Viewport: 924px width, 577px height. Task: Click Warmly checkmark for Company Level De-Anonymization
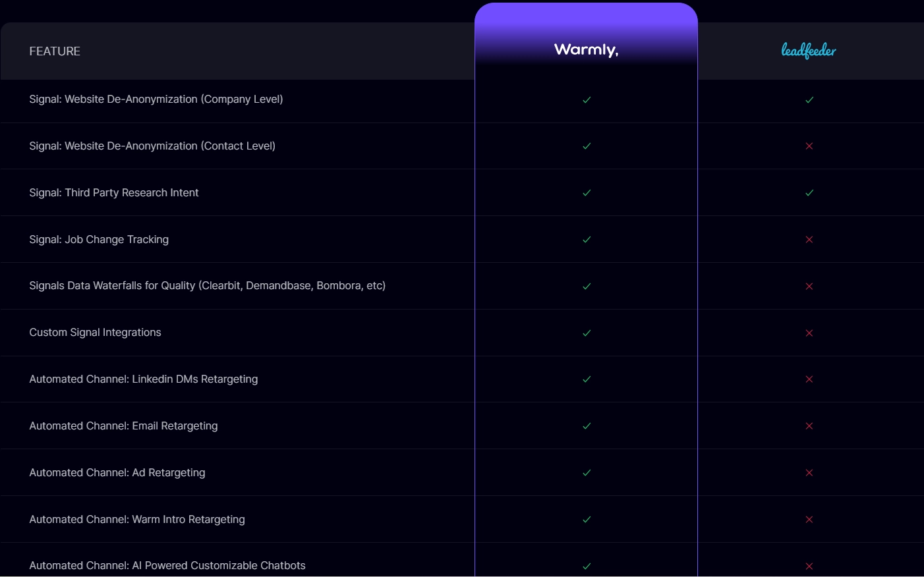pos(587,100)
